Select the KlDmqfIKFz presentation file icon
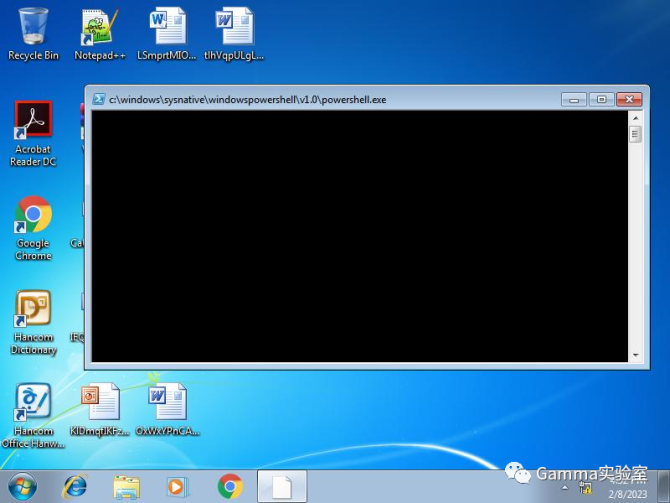The image size is (670, 503). (x=100, y=409)
